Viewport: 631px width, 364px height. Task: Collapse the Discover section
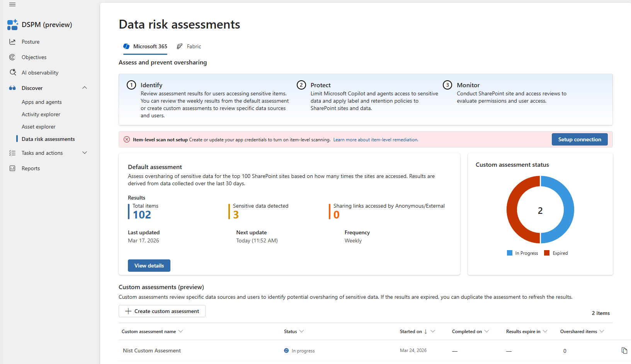[x=85, y=88]
